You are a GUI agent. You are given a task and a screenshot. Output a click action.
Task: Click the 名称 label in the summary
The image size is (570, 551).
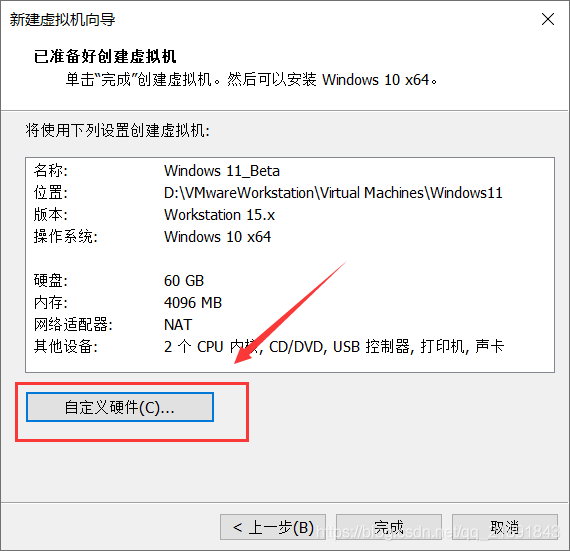51,171
